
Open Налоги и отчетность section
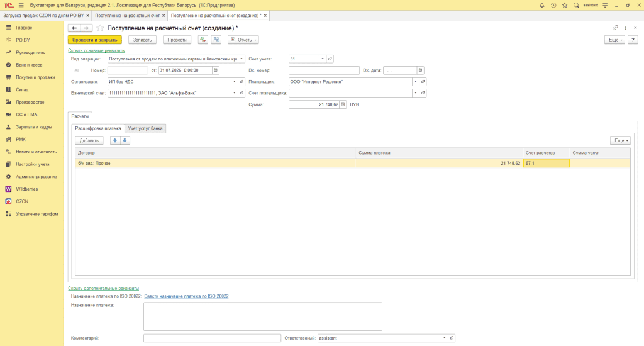36,152
